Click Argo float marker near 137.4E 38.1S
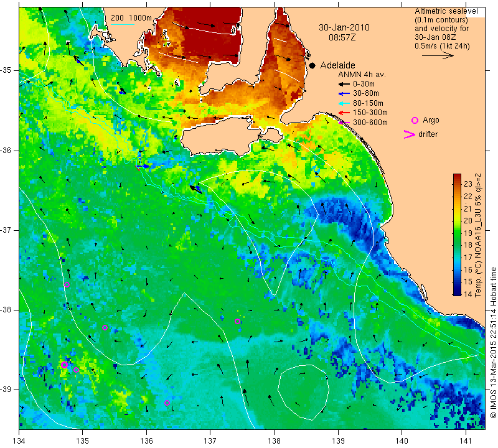This screenshot has width=498, height=448. (237, 321)
